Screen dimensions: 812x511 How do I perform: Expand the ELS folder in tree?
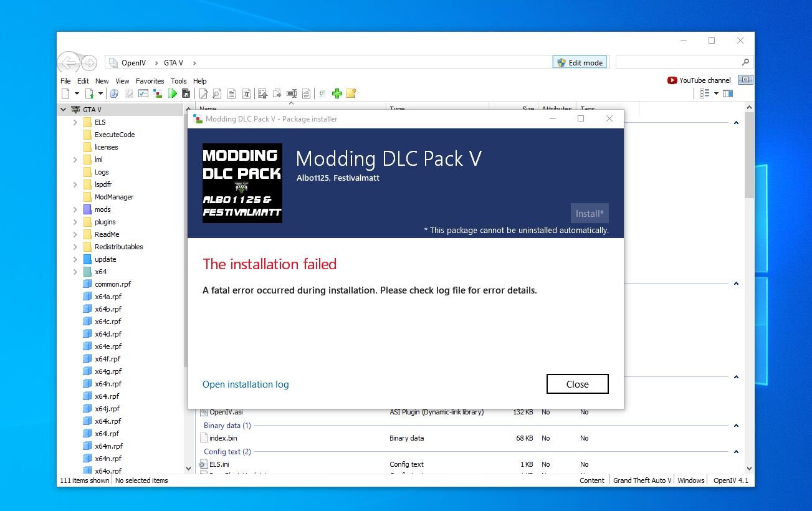click(75, 122)
